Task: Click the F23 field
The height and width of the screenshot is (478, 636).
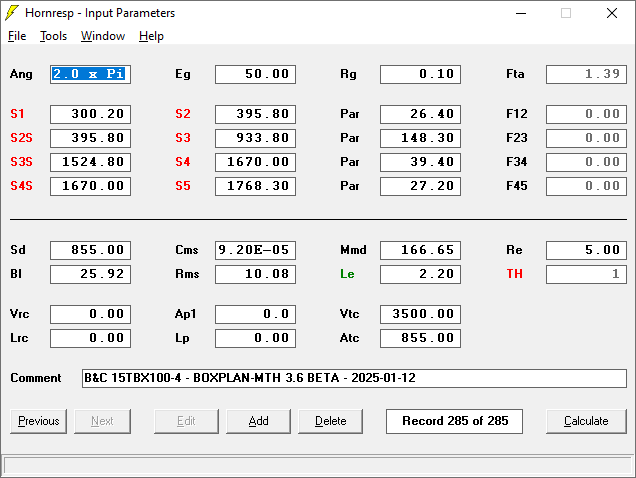Action: pyautogui.click(x=586, y=138)
